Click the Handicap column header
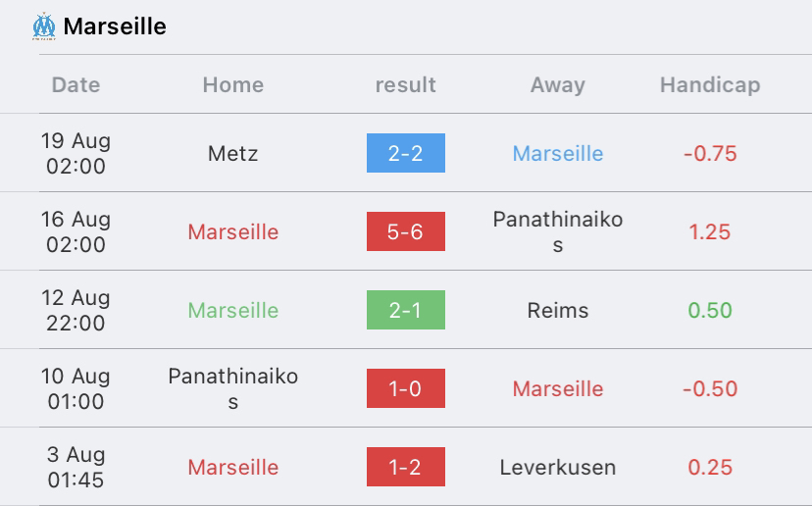Viewport: 812px width, 506px height. pyautogui.click(x=710, y=84)
